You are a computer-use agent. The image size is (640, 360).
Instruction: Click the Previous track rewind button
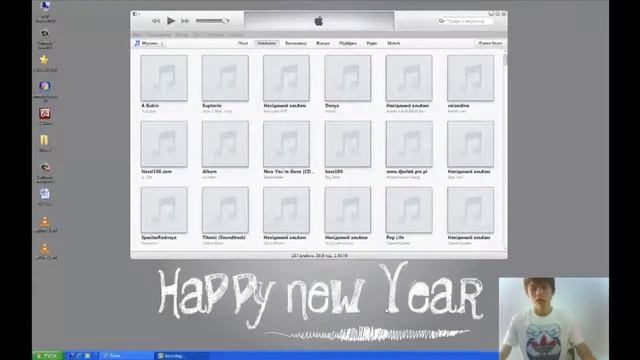(x=156, y=21)
